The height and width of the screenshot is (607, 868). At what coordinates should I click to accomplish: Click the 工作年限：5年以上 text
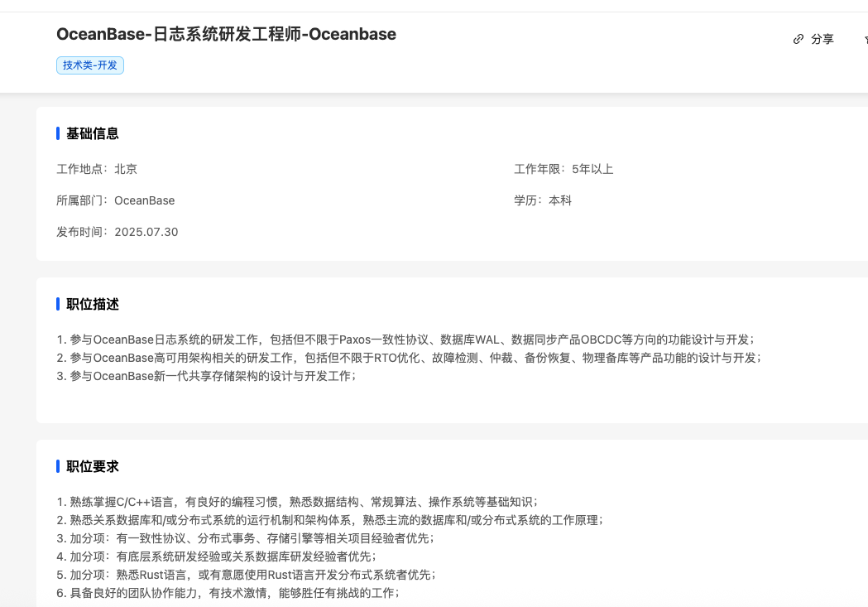[563, 169]
